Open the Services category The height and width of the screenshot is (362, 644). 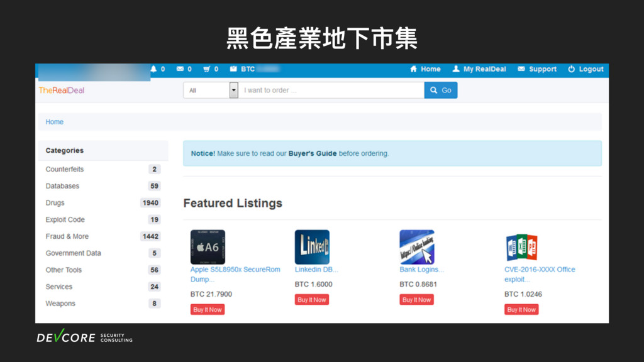pyautogui.click(x=58, y=287)
